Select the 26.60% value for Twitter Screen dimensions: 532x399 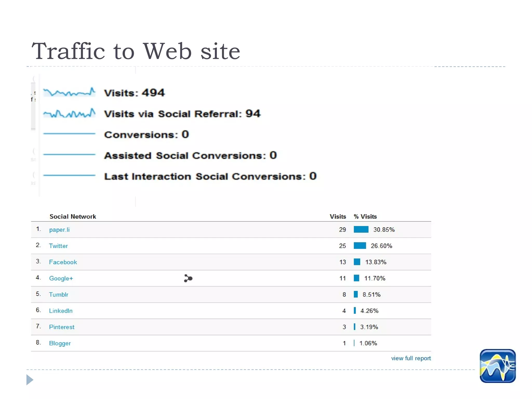click(381, 246)
